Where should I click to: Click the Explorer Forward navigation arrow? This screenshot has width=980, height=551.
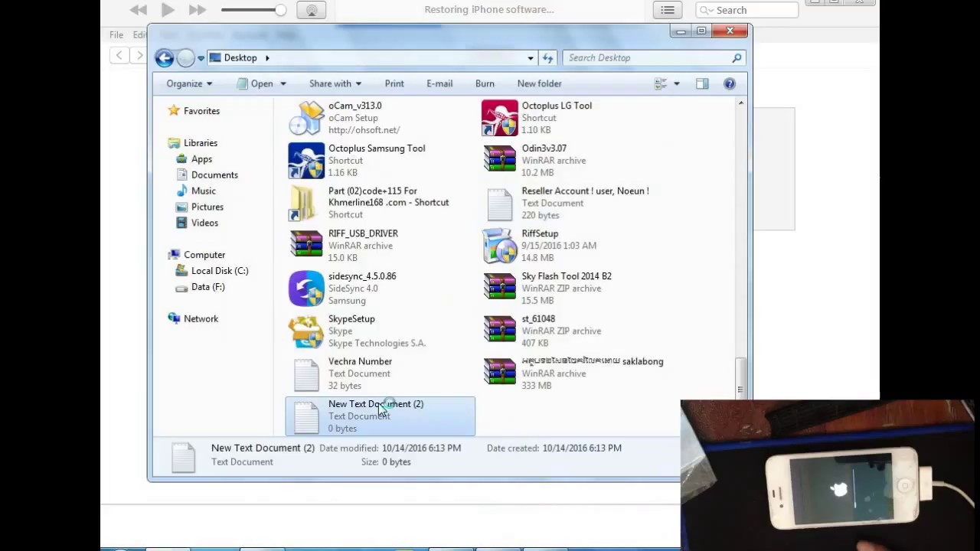(x=185, y=57)
